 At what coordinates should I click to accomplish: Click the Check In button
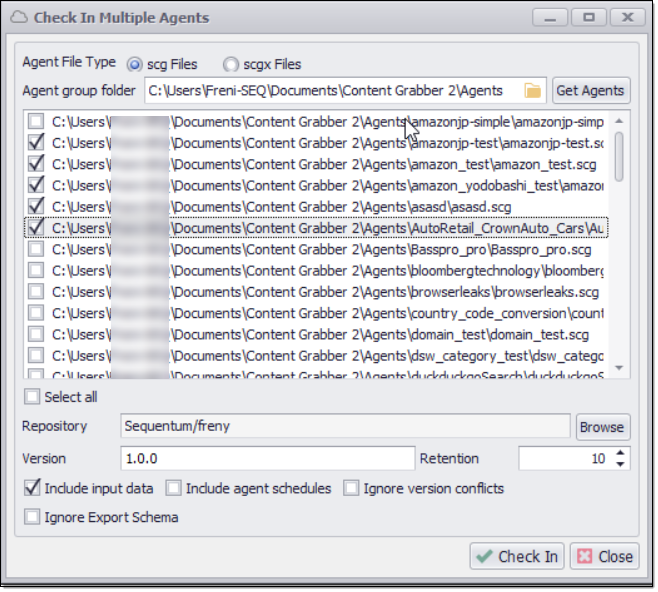click(517, 557)
